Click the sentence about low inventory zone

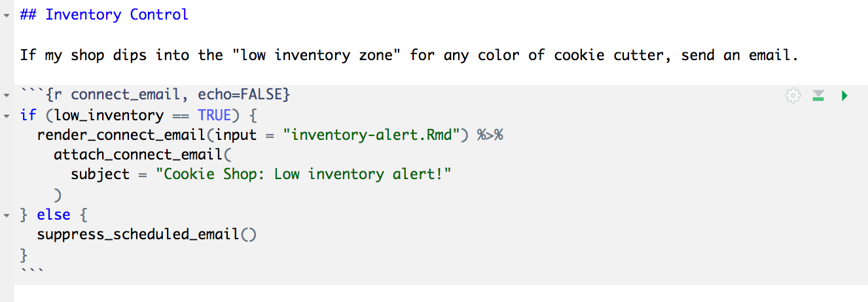tap(409, 55)
